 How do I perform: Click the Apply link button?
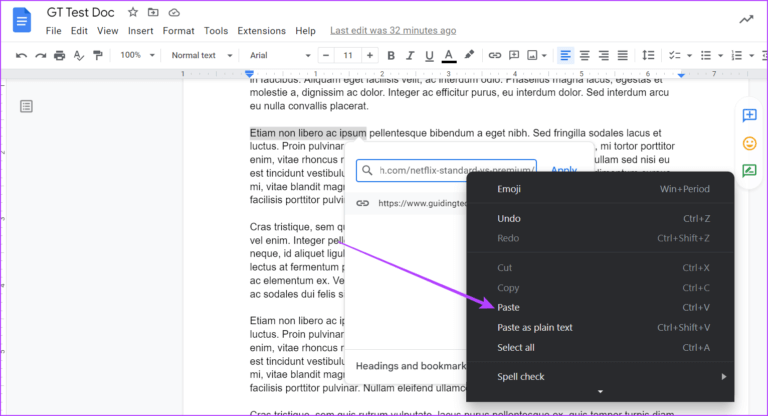563,170
